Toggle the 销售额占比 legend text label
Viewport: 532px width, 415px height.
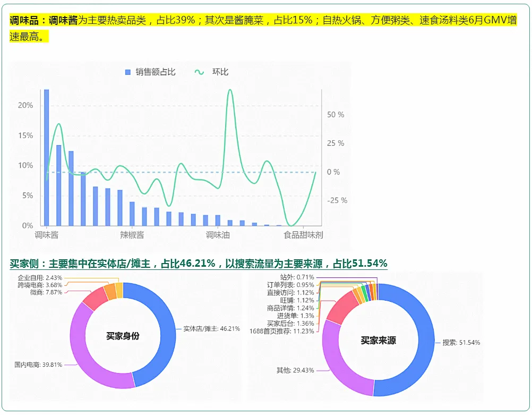(155, 72)
